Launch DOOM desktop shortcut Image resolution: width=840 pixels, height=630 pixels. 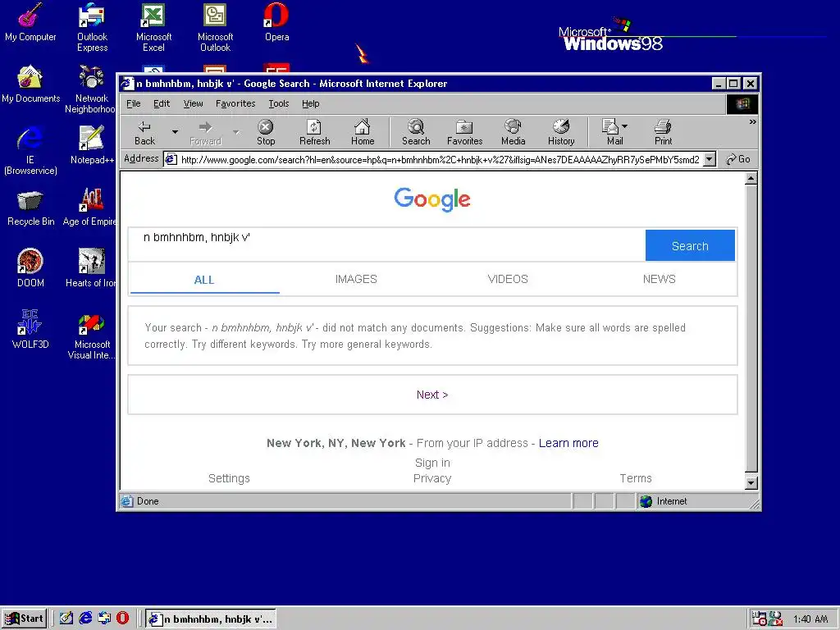(30, 268)
